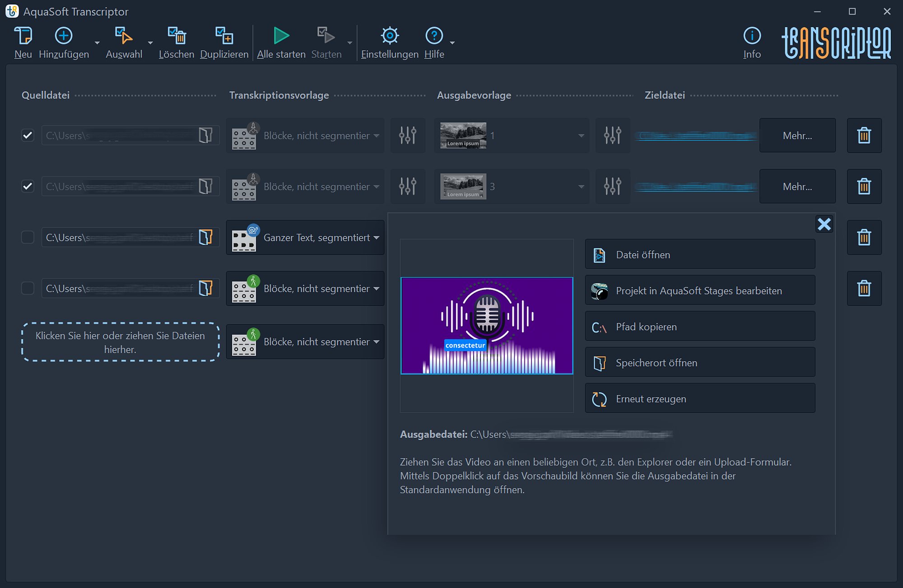Expand the Hinzufügen dropdown arrow

(x=97, y=43)
